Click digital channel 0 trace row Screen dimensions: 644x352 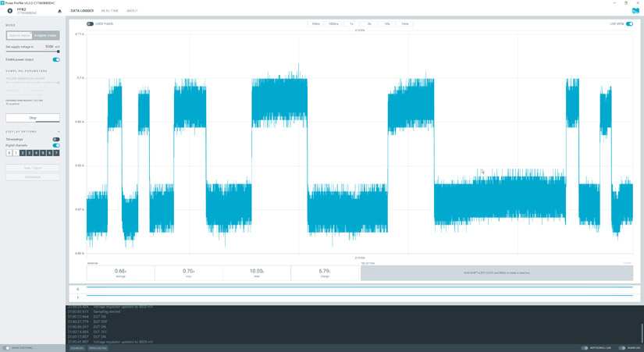[x=359, y=287]
